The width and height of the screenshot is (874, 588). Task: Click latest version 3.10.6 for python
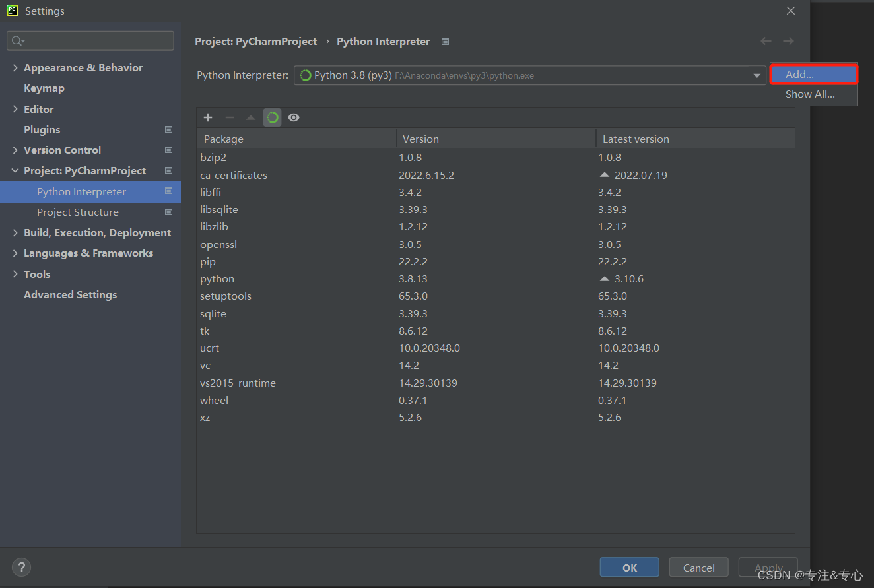pos(628,278)
